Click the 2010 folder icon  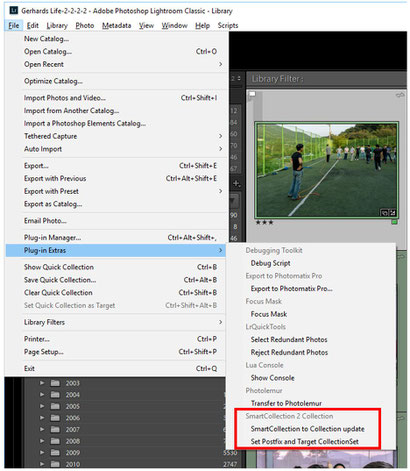(x=55, y=464)
